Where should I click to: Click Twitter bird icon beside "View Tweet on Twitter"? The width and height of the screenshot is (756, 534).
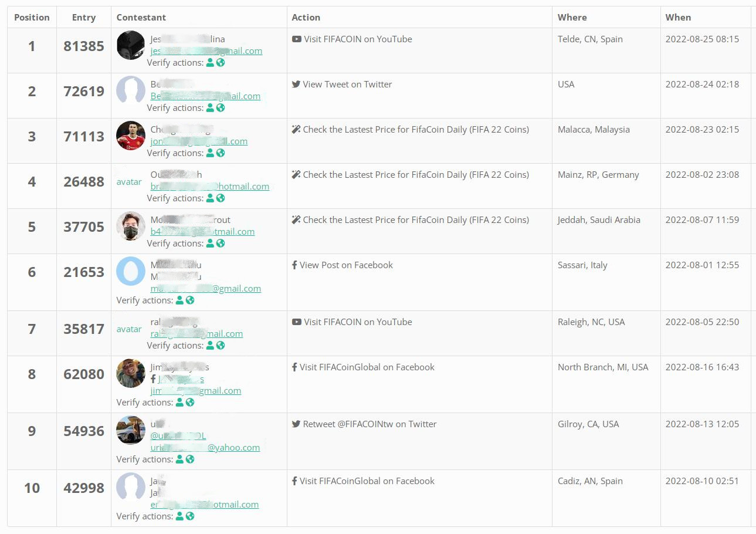[296, 85]
